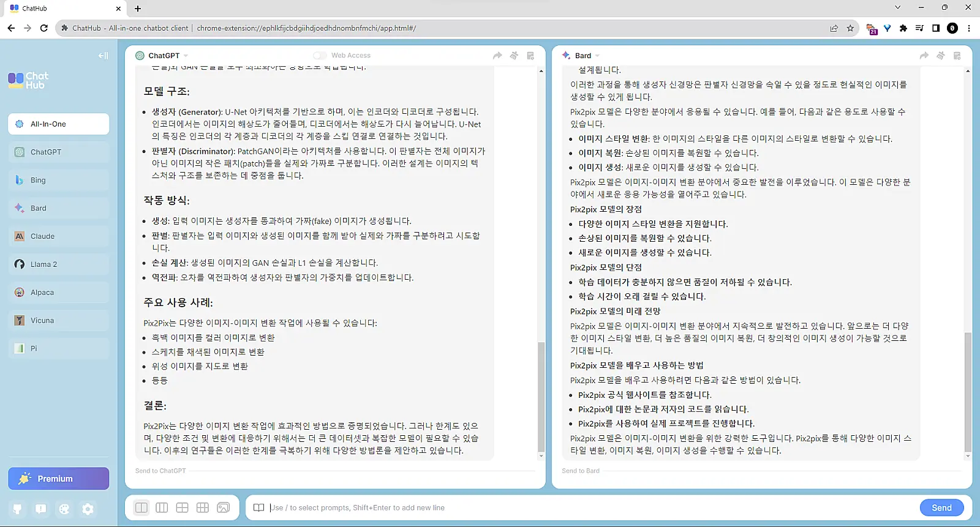Toggle Web Access for ChatGPT
The image size is (980, 527).
(x=320, y=55)
